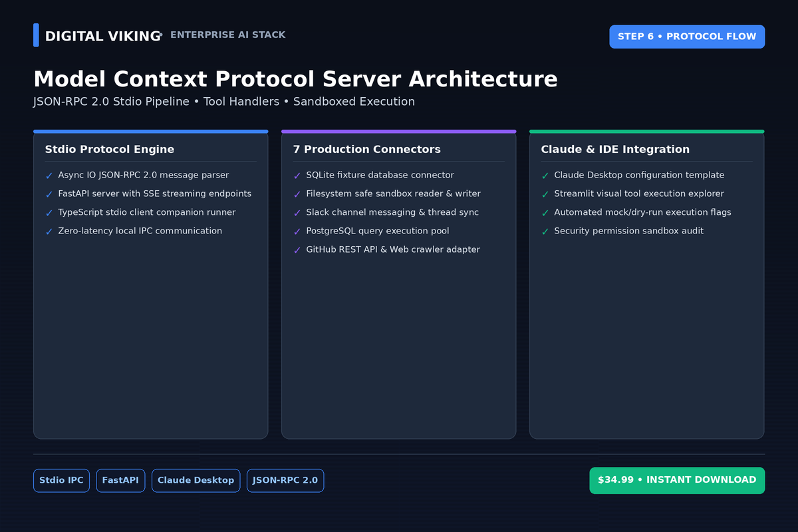The width and height of the screenshot is (798, 532).
Task: Click checkmark beside Streamlit visual tool explorer
Action: tap(545, 194)
